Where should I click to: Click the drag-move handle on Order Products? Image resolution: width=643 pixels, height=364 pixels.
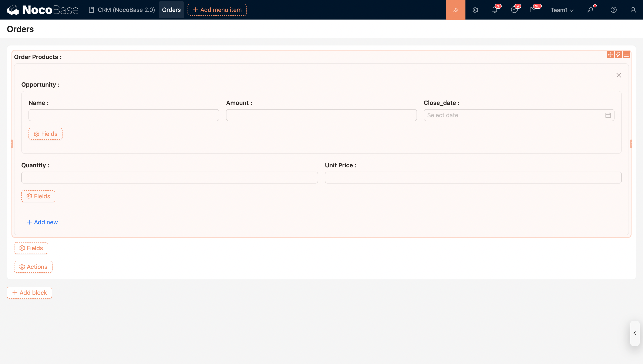[x=610, y=55]
